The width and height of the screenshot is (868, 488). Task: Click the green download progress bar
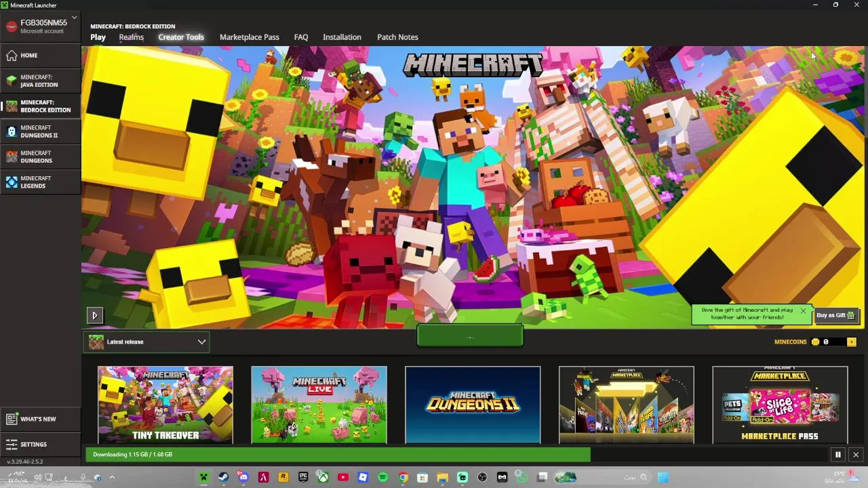[338, 455]
